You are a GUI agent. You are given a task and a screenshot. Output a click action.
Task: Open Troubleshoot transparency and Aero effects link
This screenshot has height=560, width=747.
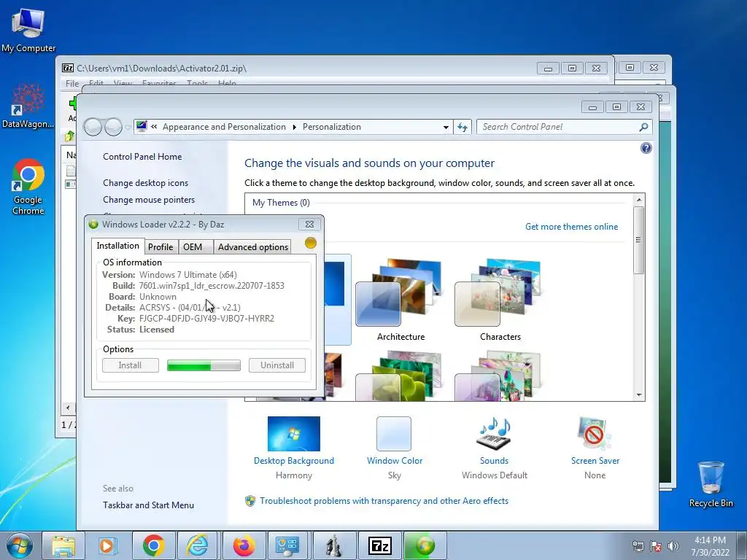point(384,501)
